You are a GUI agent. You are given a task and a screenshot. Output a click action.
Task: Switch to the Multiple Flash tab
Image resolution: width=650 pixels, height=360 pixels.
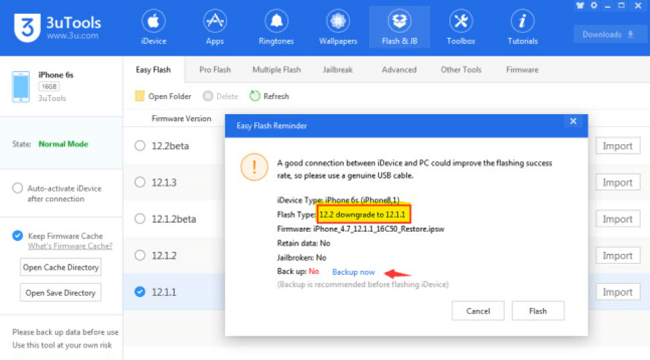point(276,70)
